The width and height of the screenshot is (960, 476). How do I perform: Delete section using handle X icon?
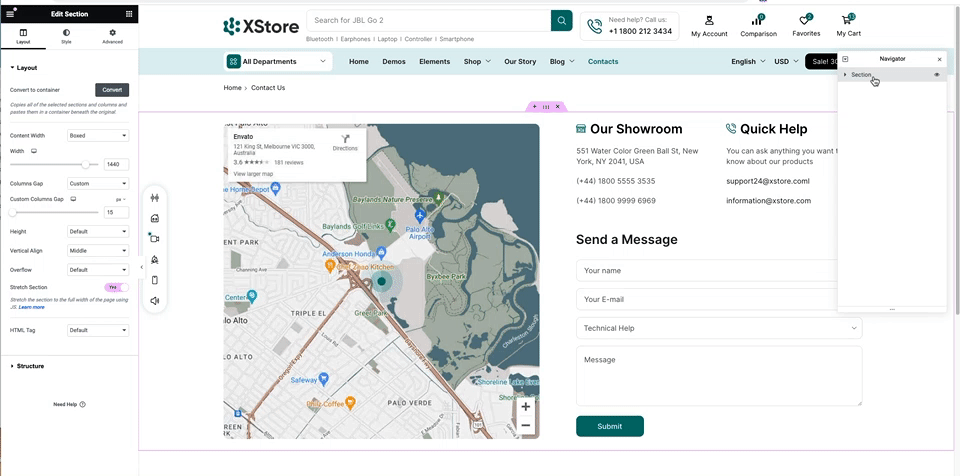coord(557,107)
